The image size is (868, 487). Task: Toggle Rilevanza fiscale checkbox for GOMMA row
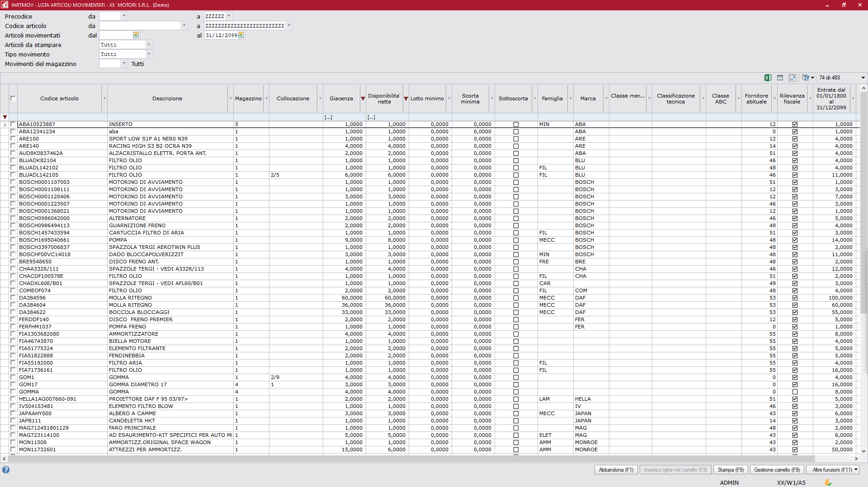coord(795,392)
